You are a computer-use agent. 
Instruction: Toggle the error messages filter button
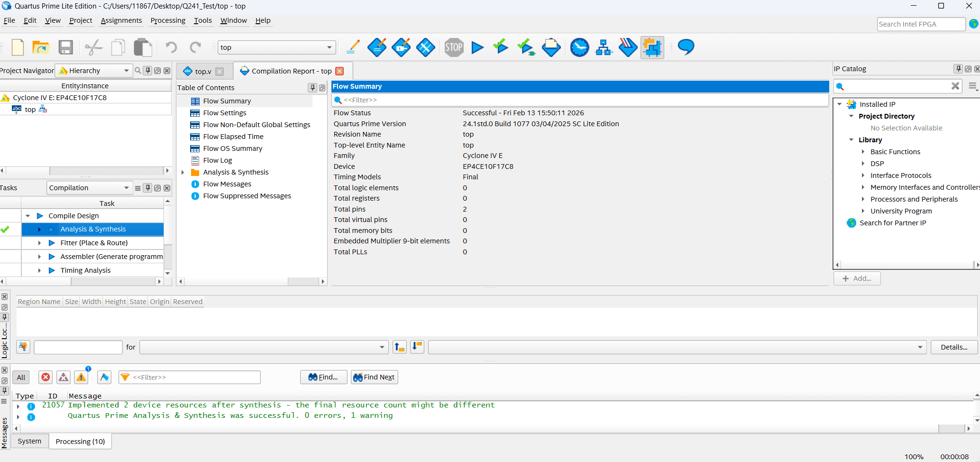(x=46, y=377)
